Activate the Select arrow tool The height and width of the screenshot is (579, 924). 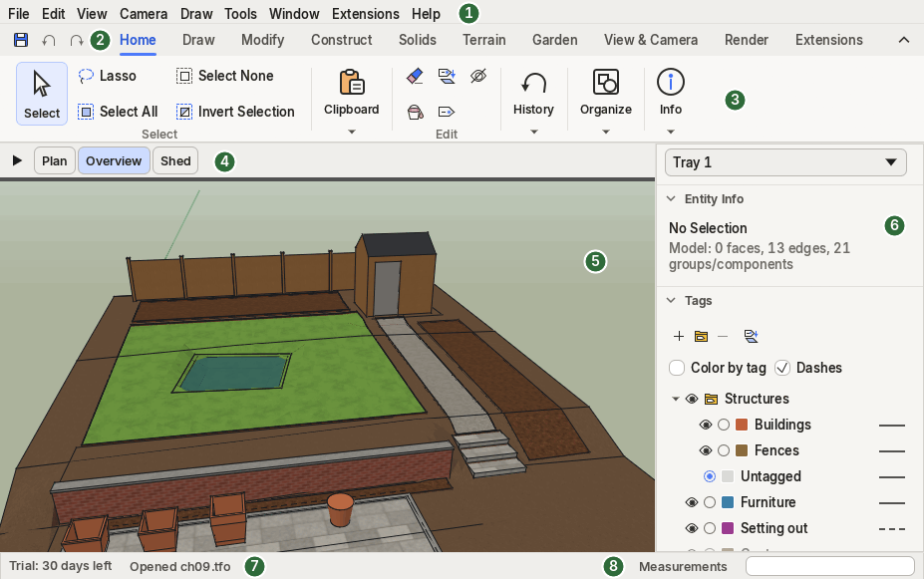point(42,94)
